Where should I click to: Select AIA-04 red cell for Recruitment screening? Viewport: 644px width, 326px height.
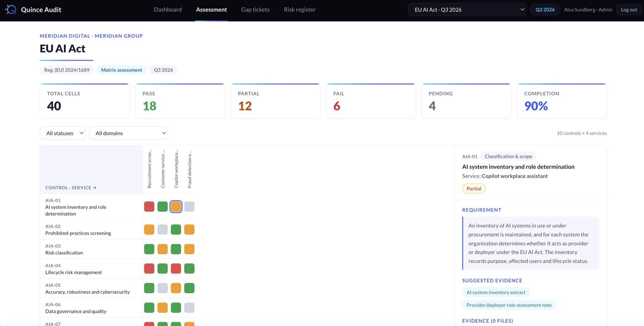pos(149,268)
